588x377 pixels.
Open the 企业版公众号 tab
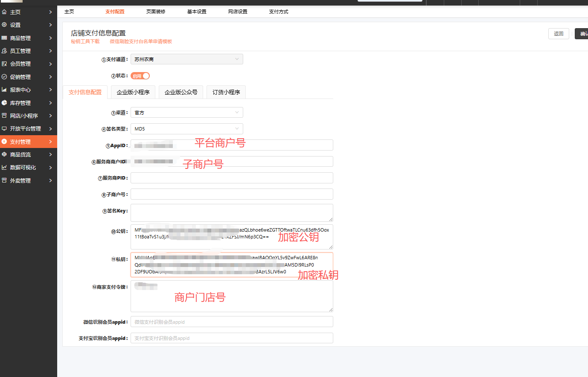pyautogui.click(x=181, y=92)
